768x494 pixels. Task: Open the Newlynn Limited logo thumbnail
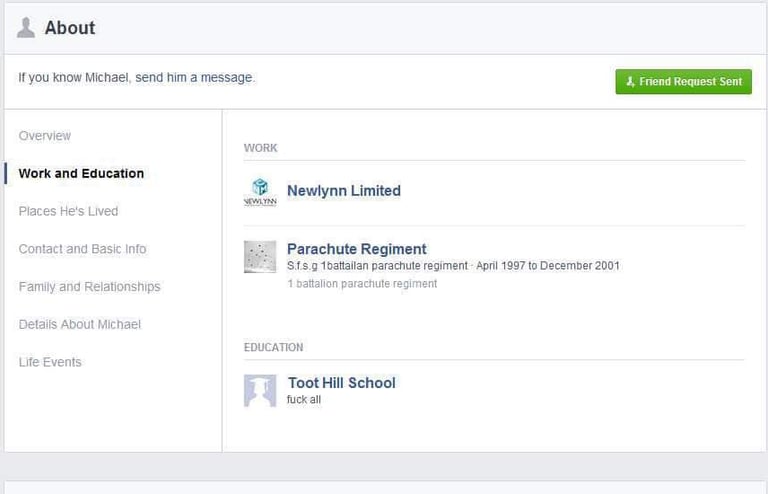coord(260,191)
